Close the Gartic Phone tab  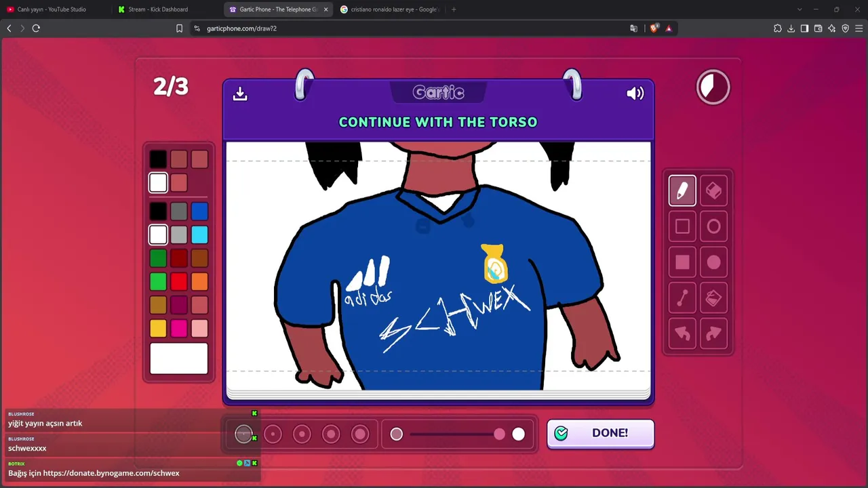[325, 9]
